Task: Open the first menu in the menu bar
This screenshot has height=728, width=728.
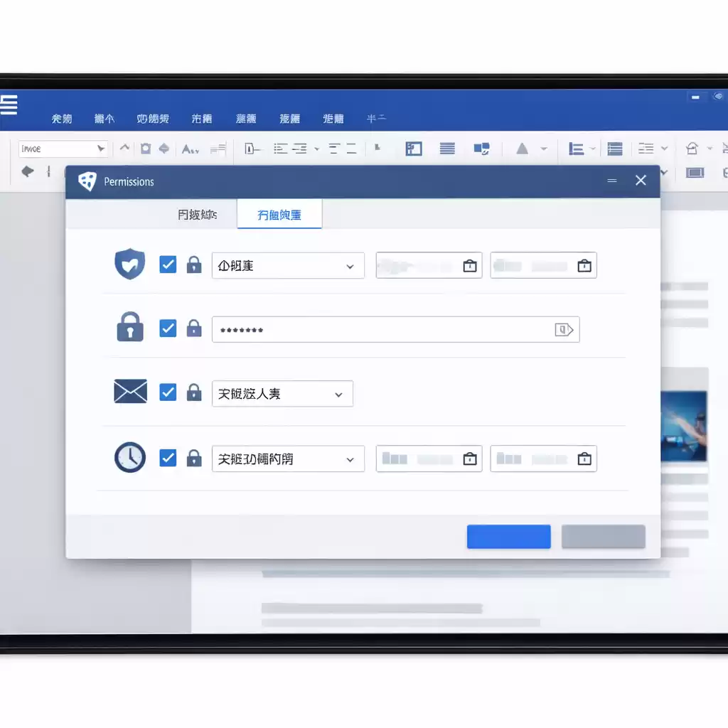Action: pyautogui.click(x=62, y=118)
